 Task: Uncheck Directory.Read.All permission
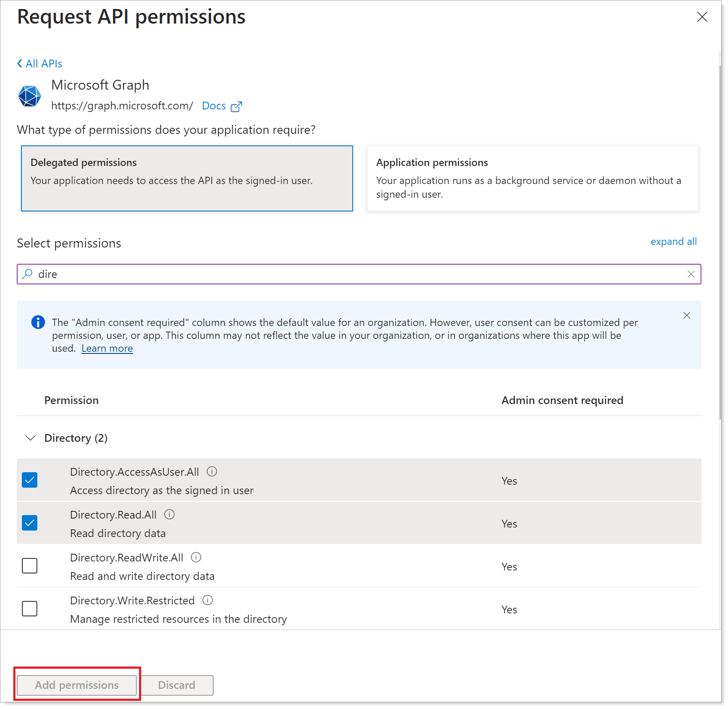pos(30,523)
